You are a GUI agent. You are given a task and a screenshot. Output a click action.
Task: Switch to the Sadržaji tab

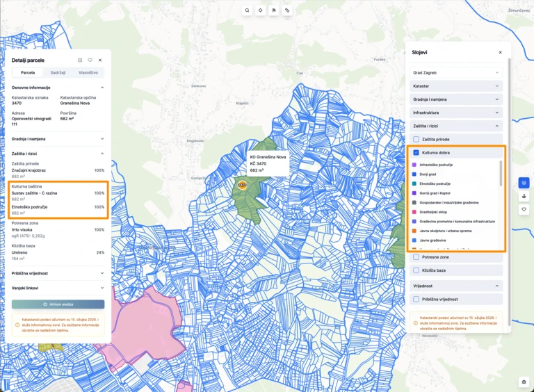pos(58,72)
